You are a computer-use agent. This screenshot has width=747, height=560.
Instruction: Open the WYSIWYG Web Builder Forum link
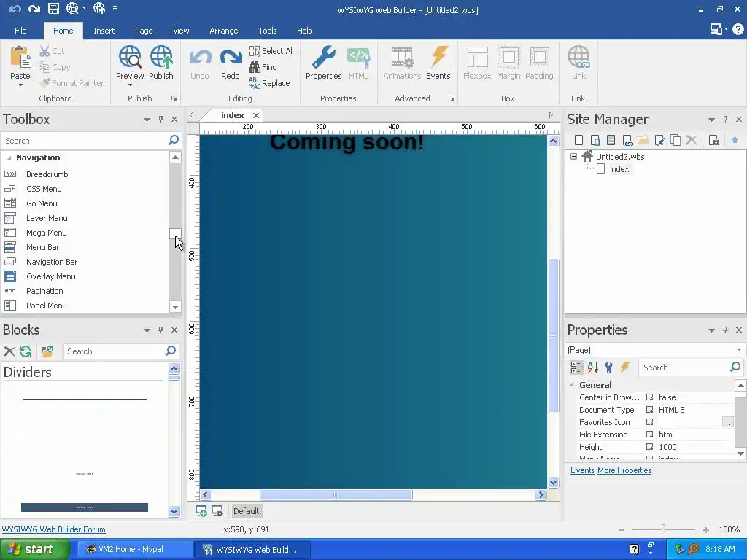point(54,529)
